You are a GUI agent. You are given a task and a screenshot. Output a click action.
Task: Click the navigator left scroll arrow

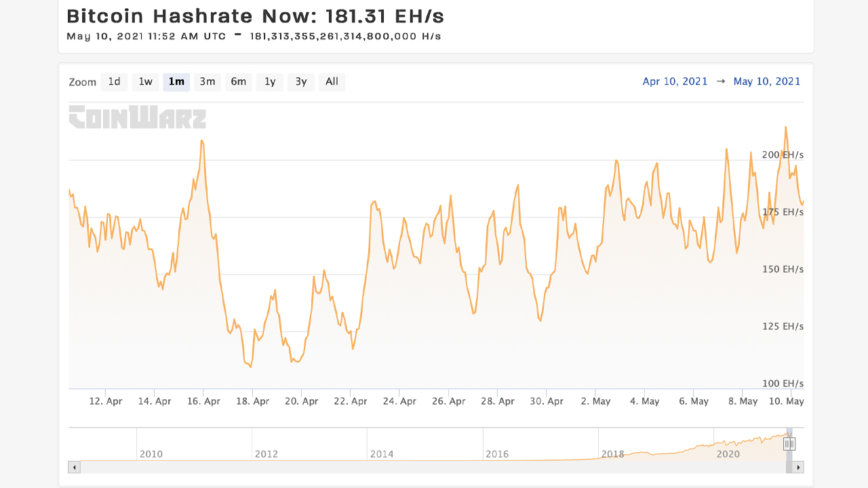click(75, 467)
